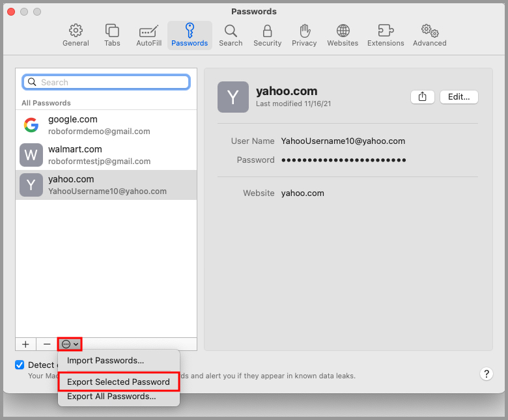This screenshot has width=508, height=420.
Task: Choose Export All Passwords...
Action: [x=119, y=397]
